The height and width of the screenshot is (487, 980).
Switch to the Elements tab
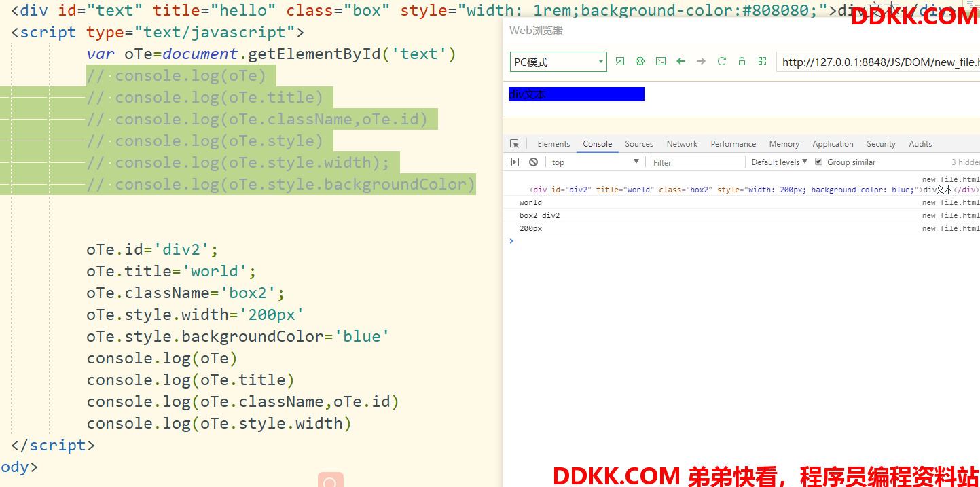(553, 144)
